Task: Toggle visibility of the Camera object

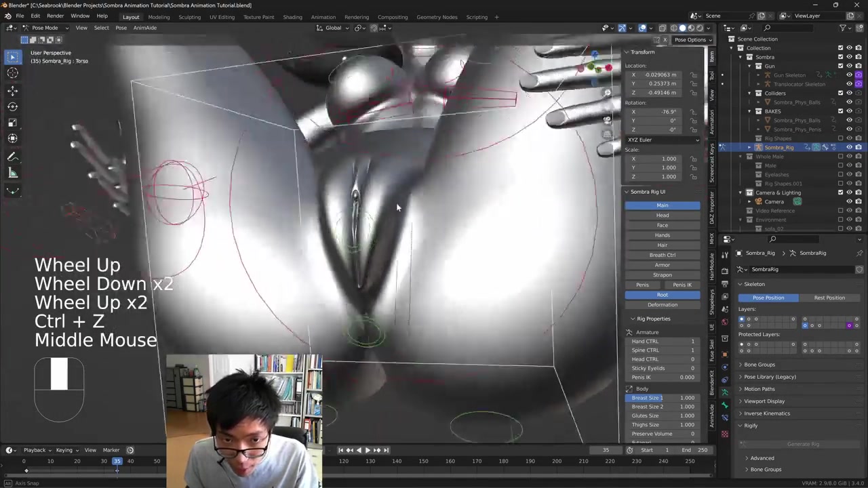Action: [849, 202]
